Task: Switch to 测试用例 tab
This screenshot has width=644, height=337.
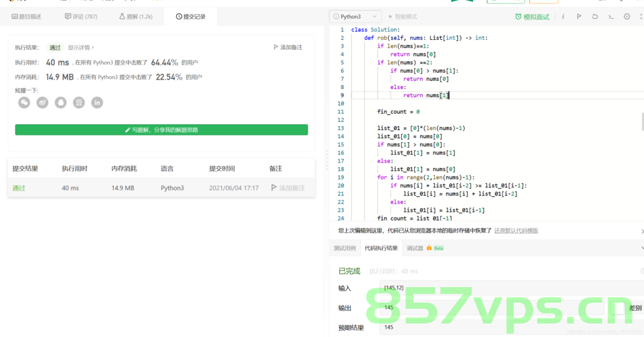Action: (345, 248)
